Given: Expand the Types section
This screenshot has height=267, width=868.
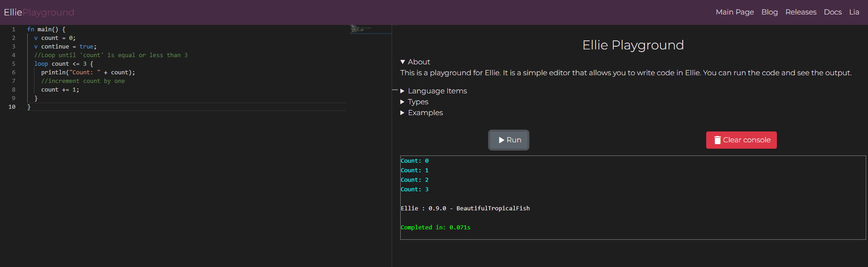Looking at the screenshot, I should pyautogui.click(x=414, y=102).
